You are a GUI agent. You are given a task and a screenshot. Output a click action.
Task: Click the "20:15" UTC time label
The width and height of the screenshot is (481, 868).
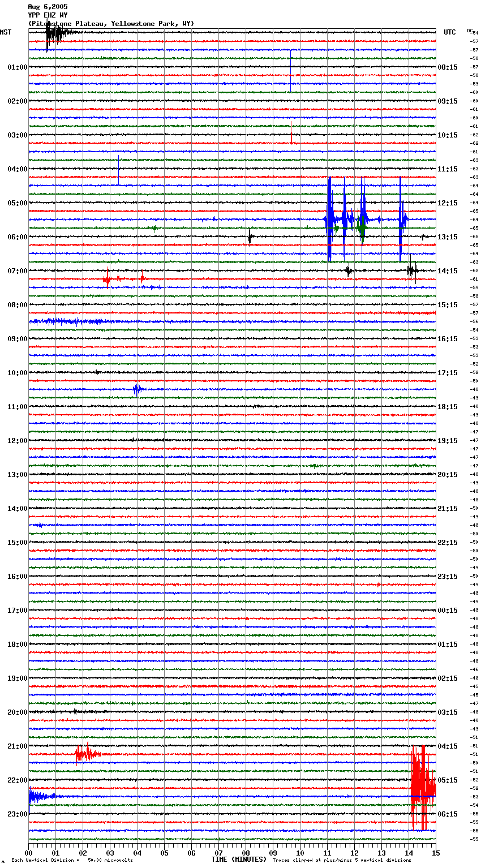(448, 475)
